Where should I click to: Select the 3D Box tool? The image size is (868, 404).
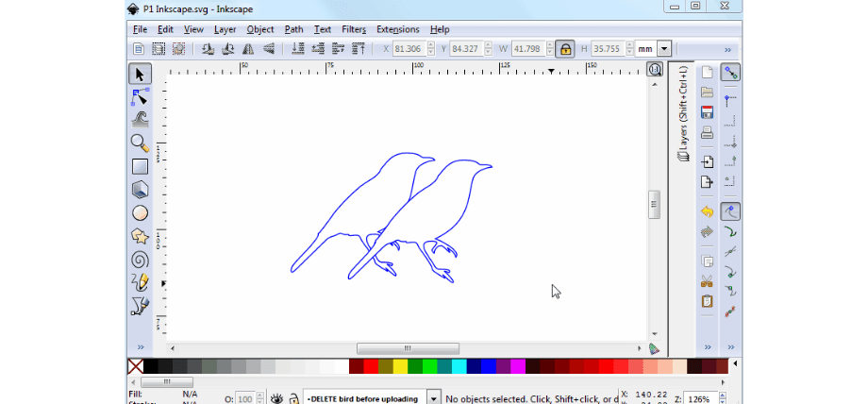(140, 190)
